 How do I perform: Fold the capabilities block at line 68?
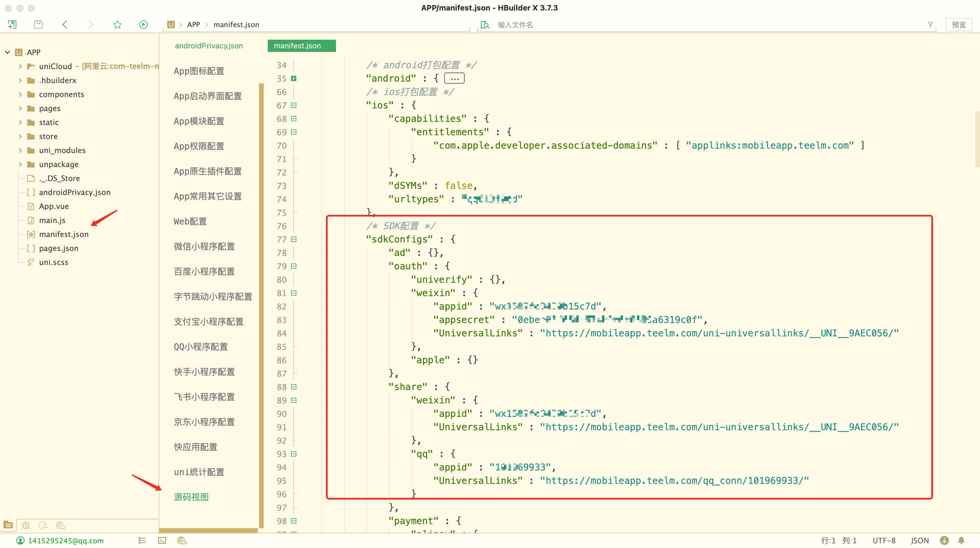click(x=294, y=119)
